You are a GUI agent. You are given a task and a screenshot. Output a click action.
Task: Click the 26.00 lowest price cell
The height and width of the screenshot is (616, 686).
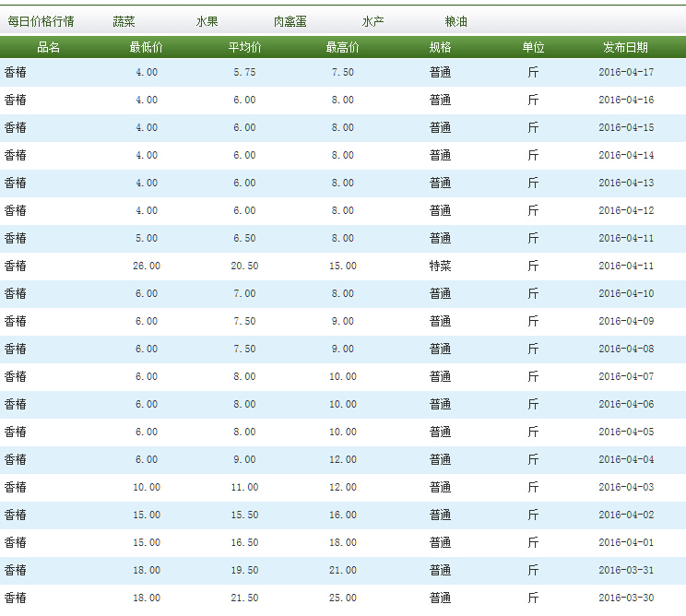(147, 266)
